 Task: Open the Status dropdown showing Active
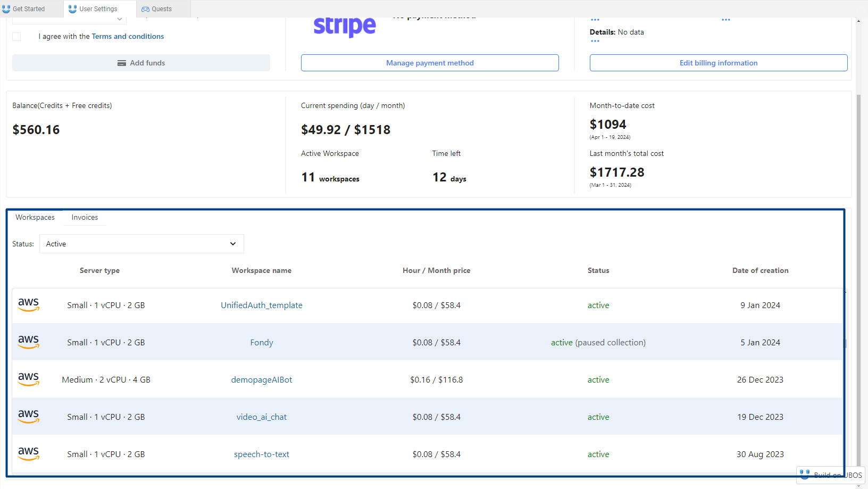coord(141,244)
